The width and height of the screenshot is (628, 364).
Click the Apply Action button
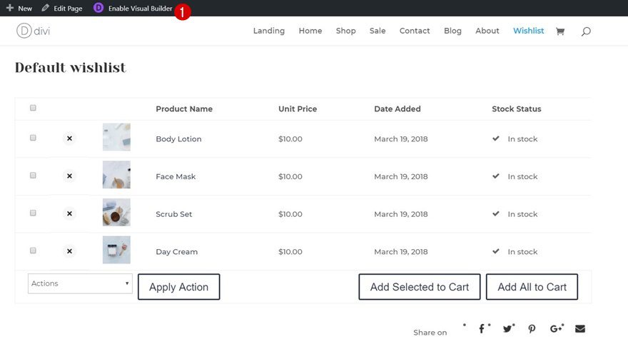click(178, 287)
